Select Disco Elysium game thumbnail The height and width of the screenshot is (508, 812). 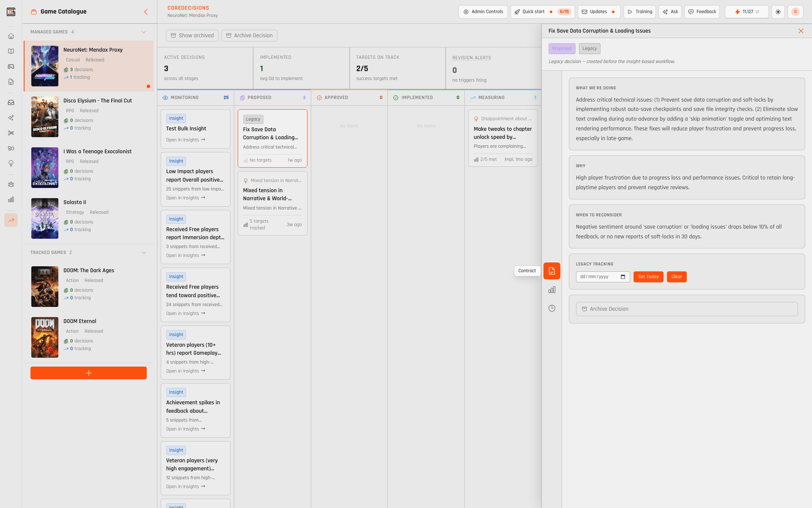click(45, 117)
